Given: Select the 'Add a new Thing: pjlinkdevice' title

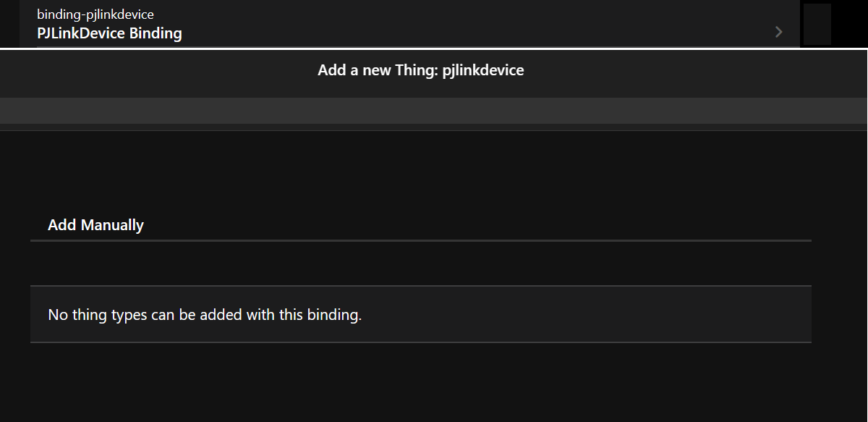Looking at the screenshot, I should click(x=420, y=70).
